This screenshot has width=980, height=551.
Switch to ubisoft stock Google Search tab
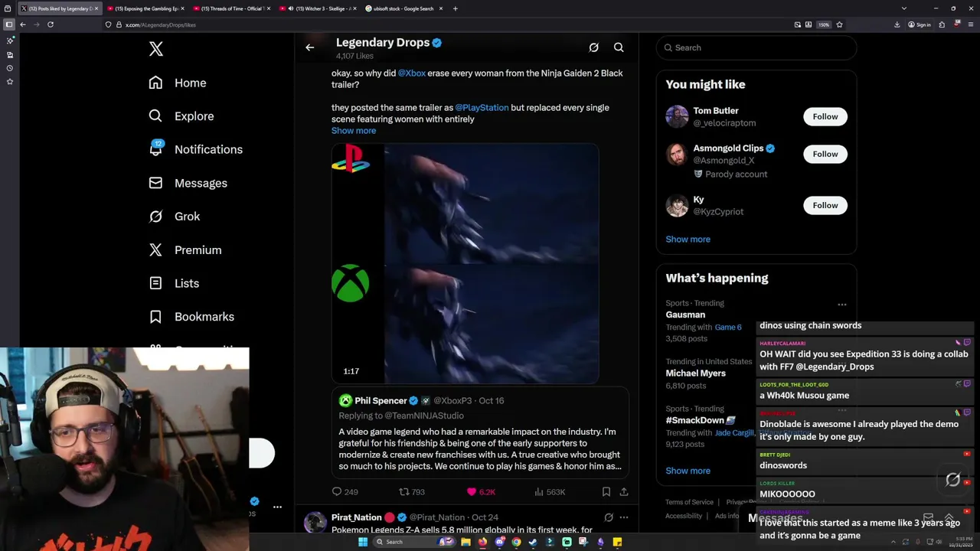click(x=403, y=8)
